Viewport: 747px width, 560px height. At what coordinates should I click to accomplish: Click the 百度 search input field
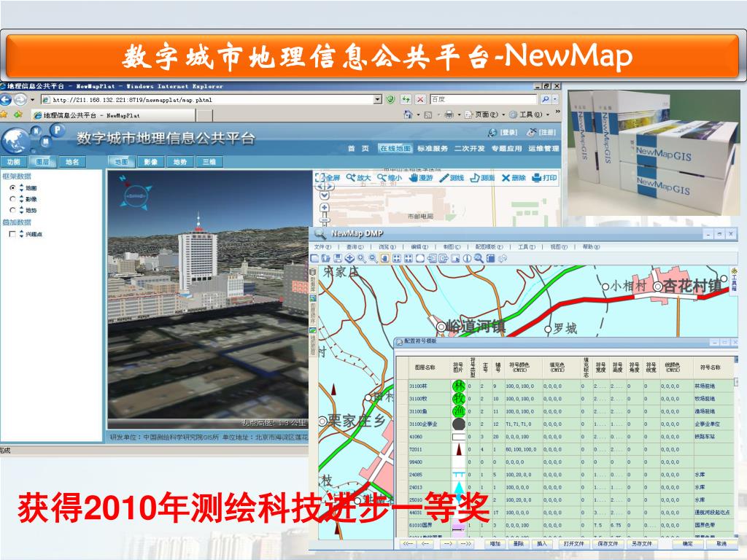483,99
